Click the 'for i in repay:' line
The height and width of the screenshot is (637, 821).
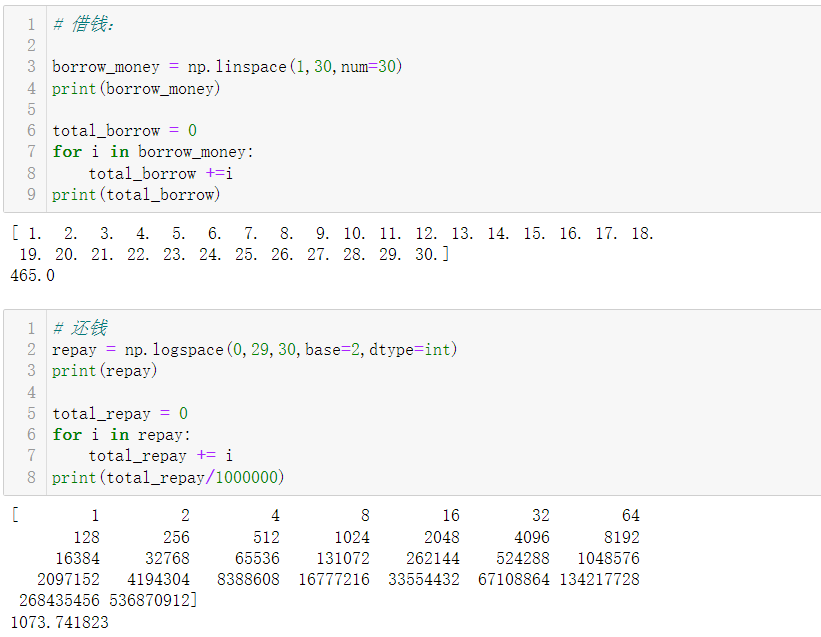point(121,434)
